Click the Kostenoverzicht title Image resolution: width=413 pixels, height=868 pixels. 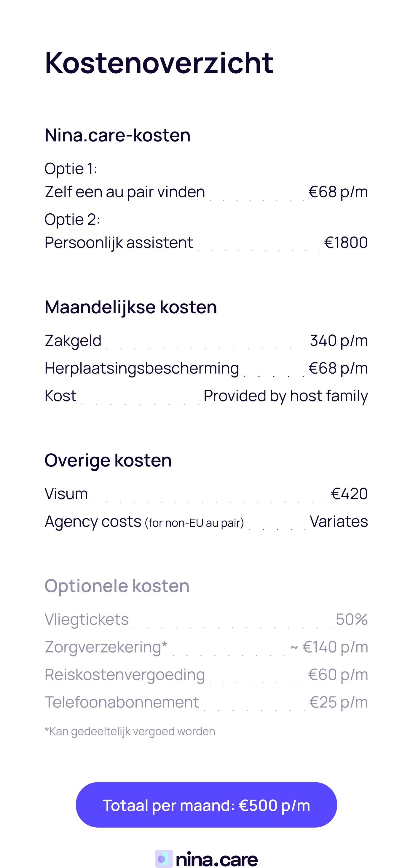(159, 63)
